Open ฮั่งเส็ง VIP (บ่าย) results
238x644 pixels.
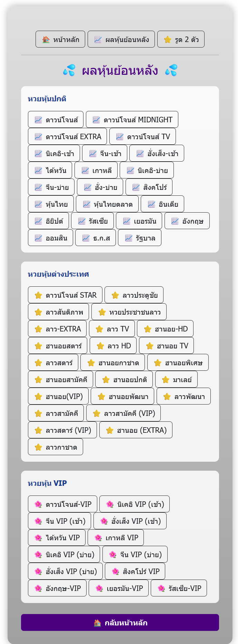(x=65, y=571)
